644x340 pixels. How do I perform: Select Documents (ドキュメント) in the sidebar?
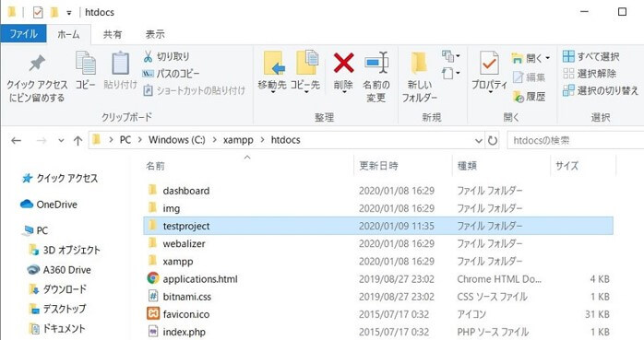pos(57,328)
